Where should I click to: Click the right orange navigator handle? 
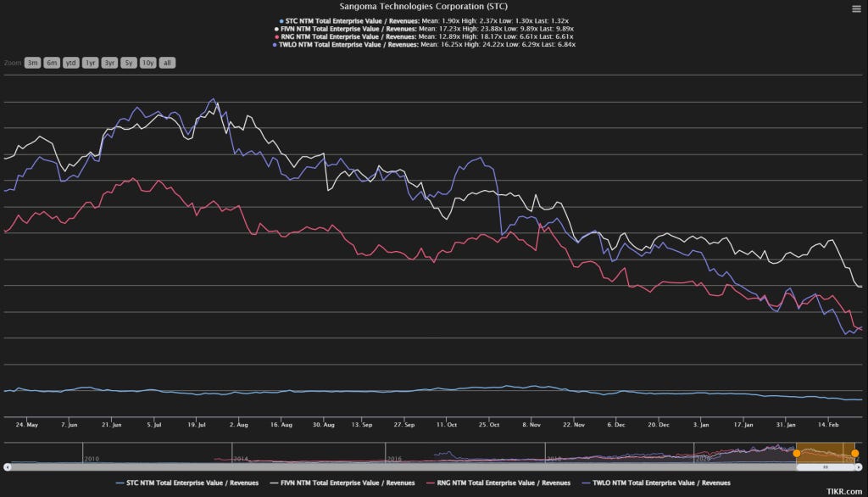[854, 453]
